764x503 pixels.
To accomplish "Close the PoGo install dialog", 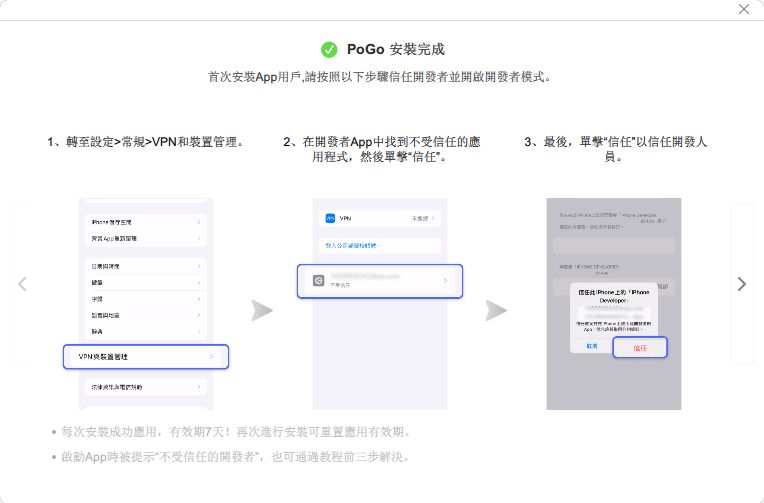I will [744, 9].
